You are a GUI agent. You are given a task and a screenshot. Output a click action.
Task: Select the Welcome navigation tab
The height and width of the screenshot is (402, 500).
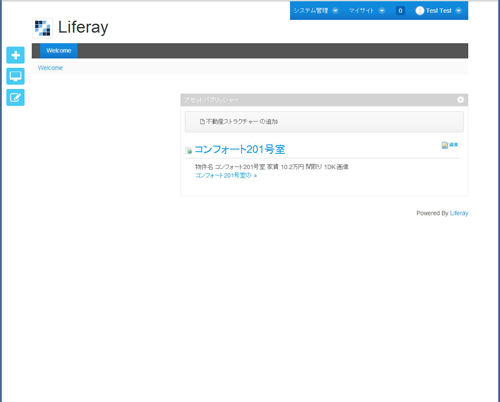pos(59,51)
